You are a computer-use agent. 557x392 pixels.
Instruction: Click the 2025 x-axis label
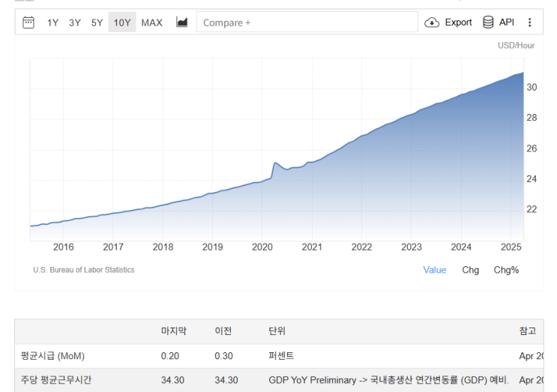[x=511, y=247]
